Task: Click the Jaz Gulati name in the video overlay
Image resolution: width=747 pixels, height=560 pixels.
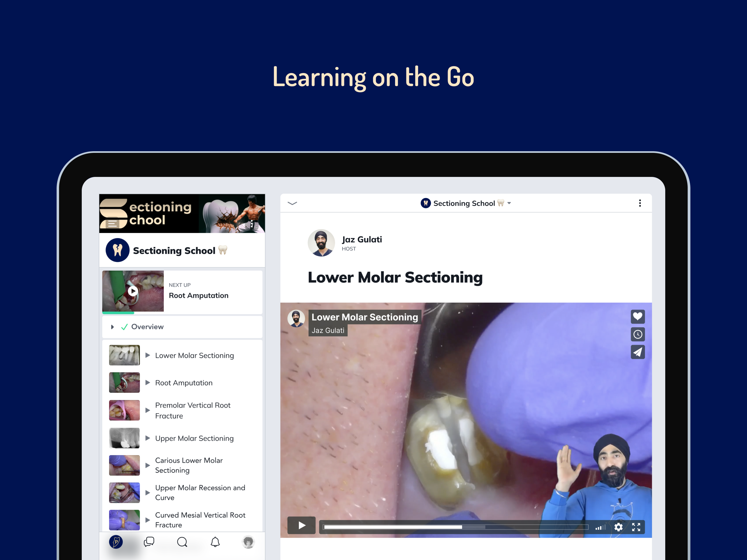Action: (328, 330)
